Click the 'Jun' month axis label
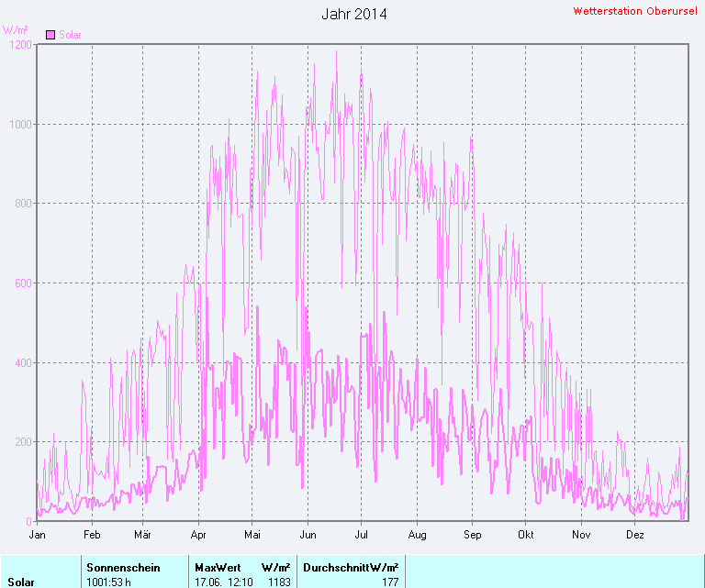The height and width of the screenshot is (588, 705). [308, 535]
